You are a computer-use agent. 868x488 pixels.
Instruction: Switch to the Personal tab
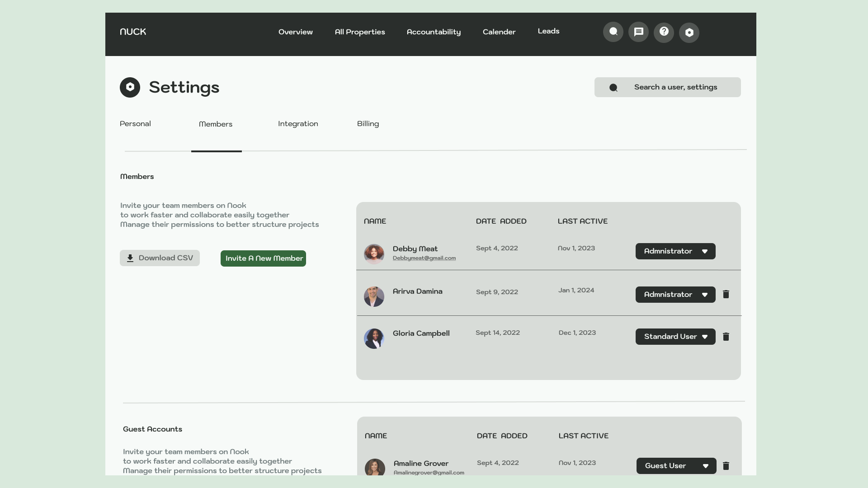point(135,124)
